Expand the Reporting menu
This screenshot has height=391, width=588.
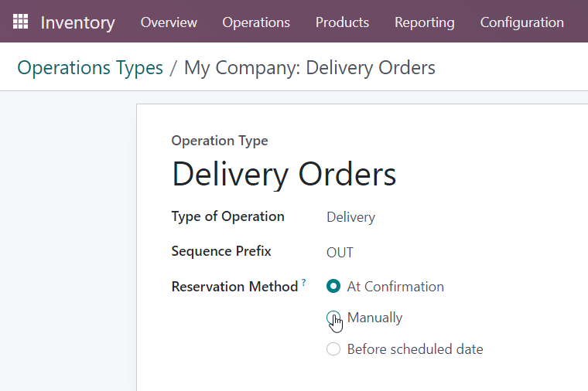(425, 22)
